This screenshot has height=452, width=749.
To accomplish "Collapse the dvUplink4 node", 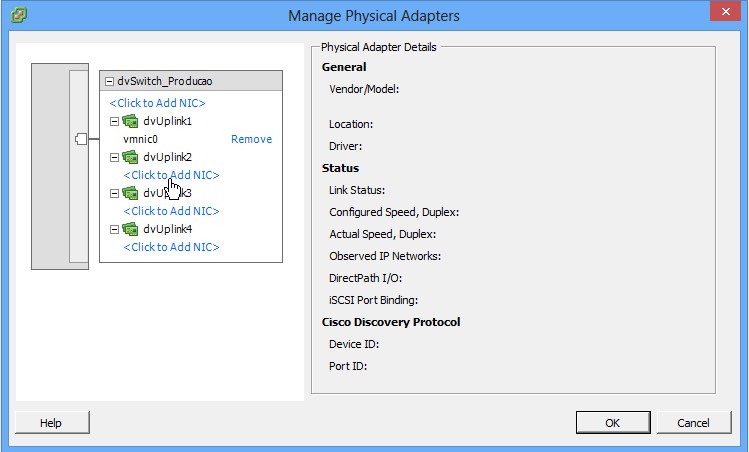I will 115,229.
